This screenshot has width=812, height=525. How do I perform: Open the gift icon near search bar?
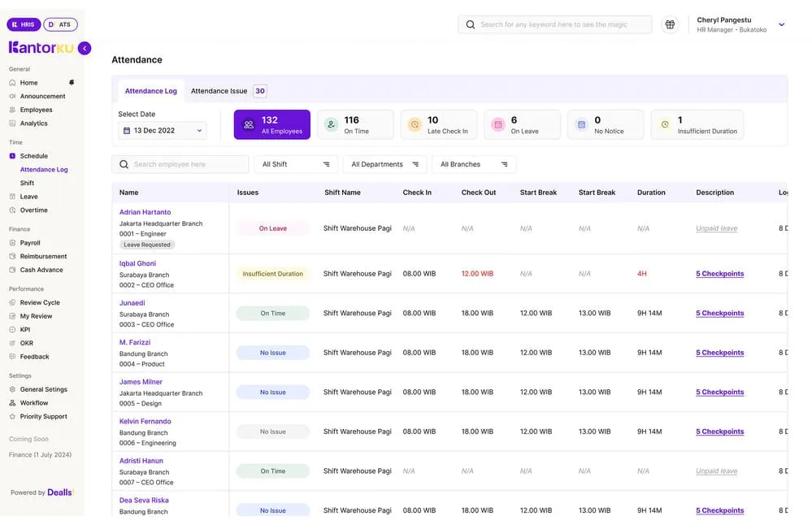[x=670, y=24]
